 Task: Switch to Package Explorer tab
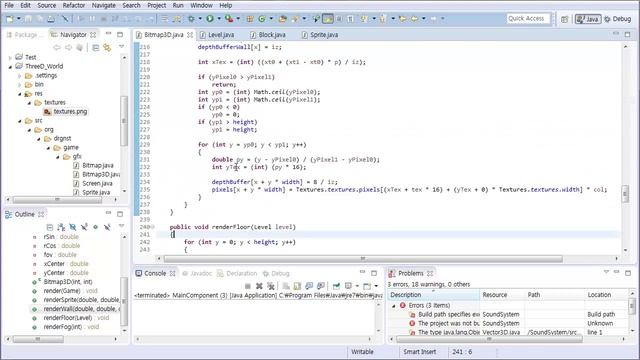point(24,35)
